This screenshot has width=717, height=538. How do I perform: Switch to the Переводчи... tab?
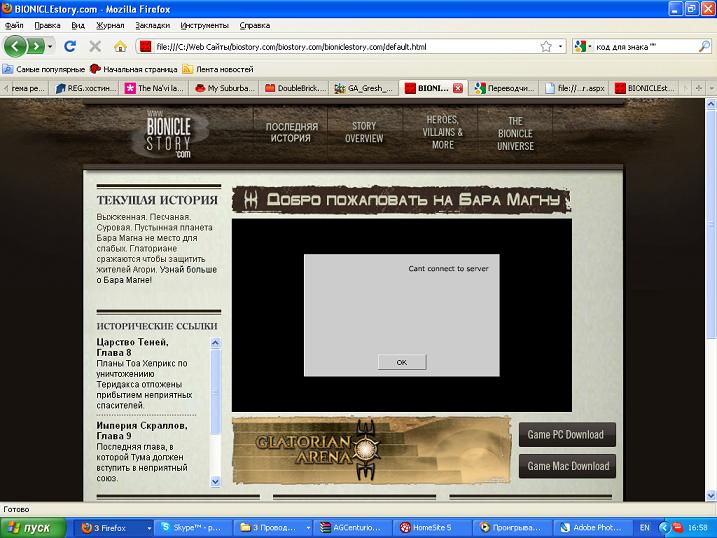[x=504, y=88]
